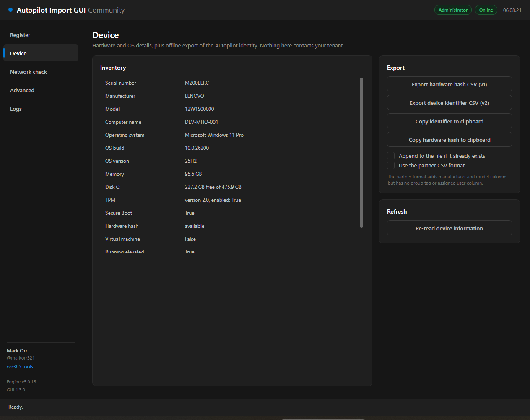
Task: Click the clock reading 06:08:21
Action: 512,10
